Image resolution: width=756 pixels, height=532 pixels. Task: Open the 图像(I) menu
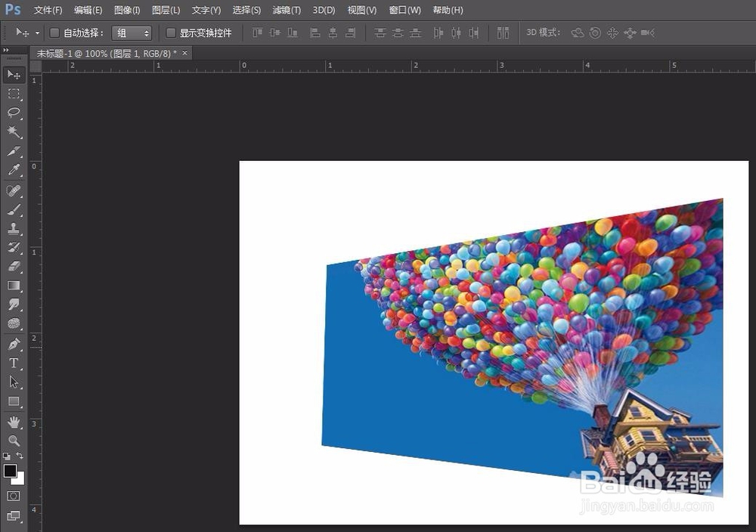[127, 10]
